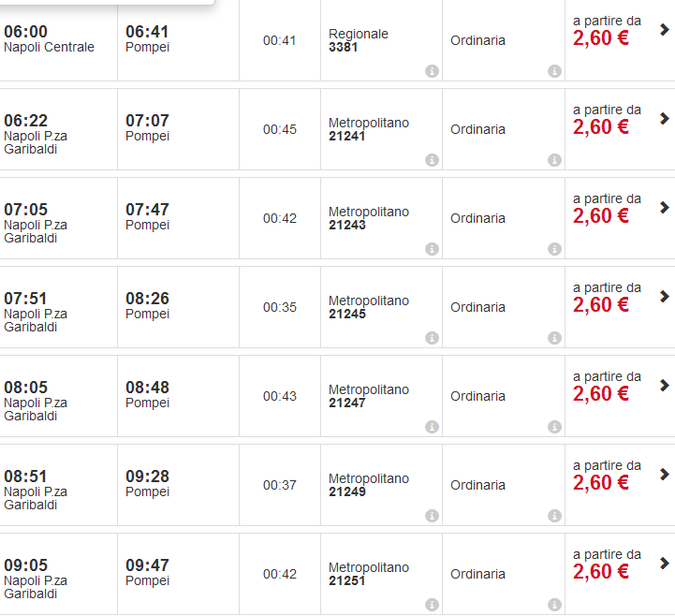Click info icon for train 21245

(432, 338)
